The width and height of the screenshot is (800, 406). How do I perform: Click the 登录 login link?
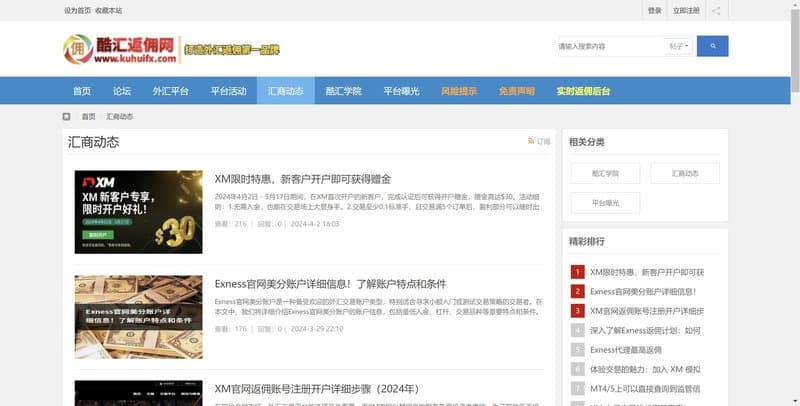click(x=654, y=11)
